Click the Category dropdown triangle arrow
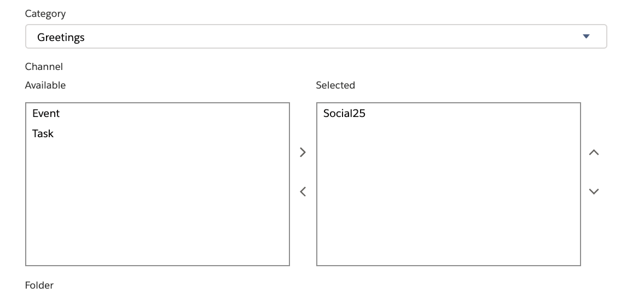Screen dimensions: 644x299 pos(586,37)
